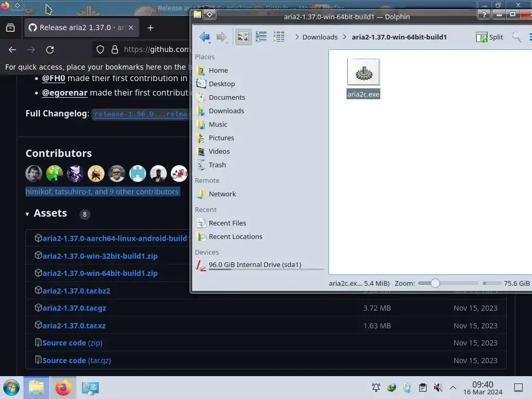Open the release-1.36.0 changelog comparison link

(x=141, y=114)
